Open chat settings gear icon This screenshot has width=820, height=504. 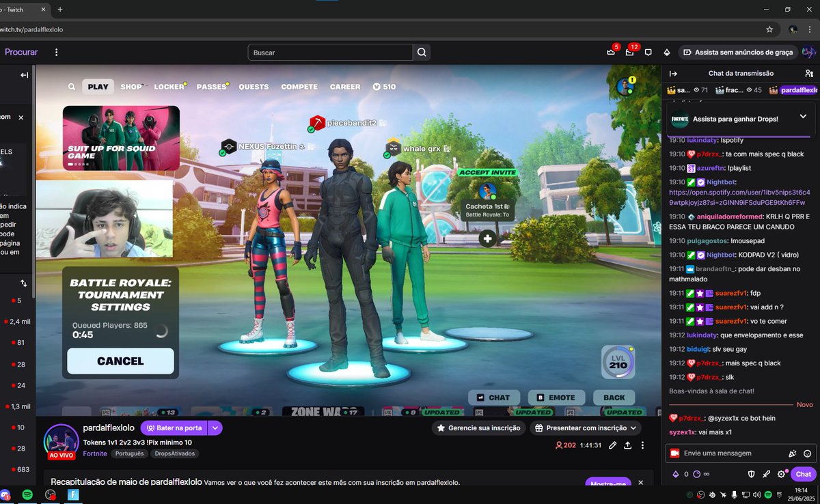(x=782, y=474)
